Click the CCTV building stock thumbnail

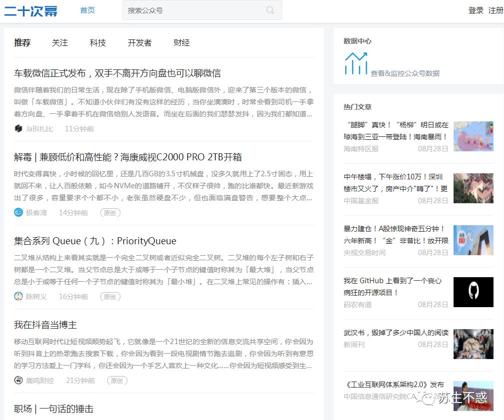(x=473, y=240)
